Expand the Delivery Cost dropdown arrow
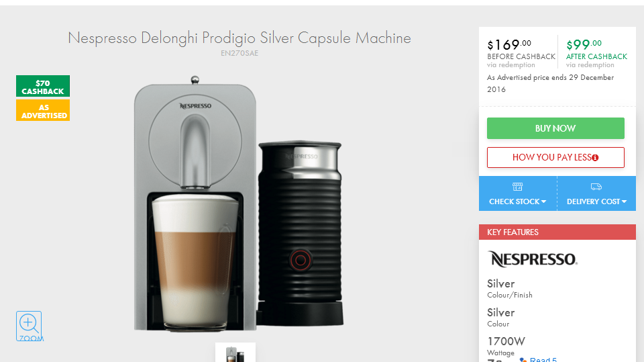Screen dimensions: 644x362 point(625,201)
